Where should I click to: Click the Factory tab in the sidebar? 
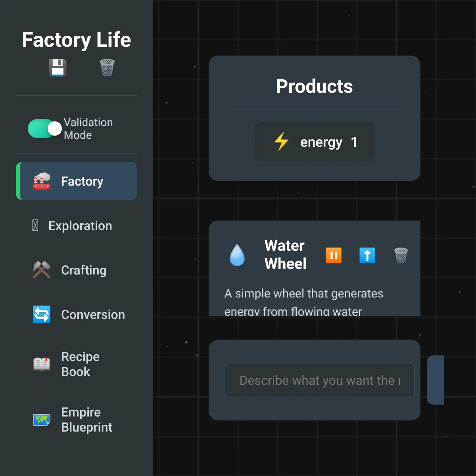[77, 181]
